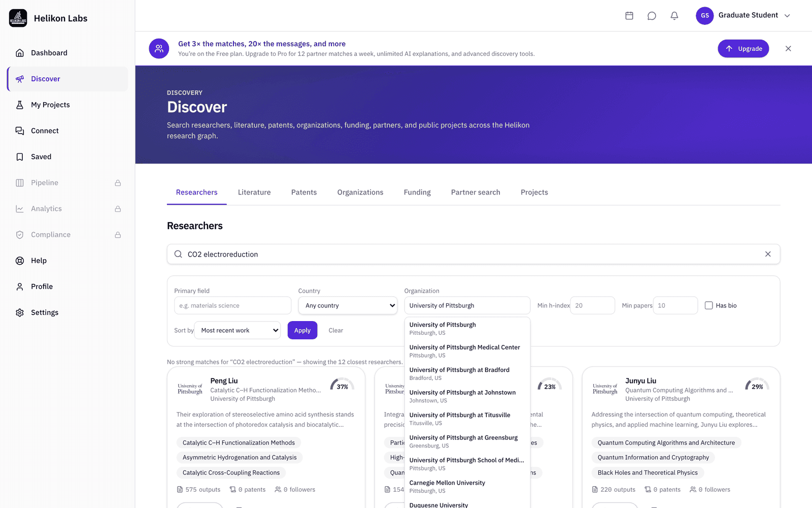The width and height of the screenshot is (812, 508).
Task: Click Junyu Liu's 29% match gauge
Action: coord(757,385)
